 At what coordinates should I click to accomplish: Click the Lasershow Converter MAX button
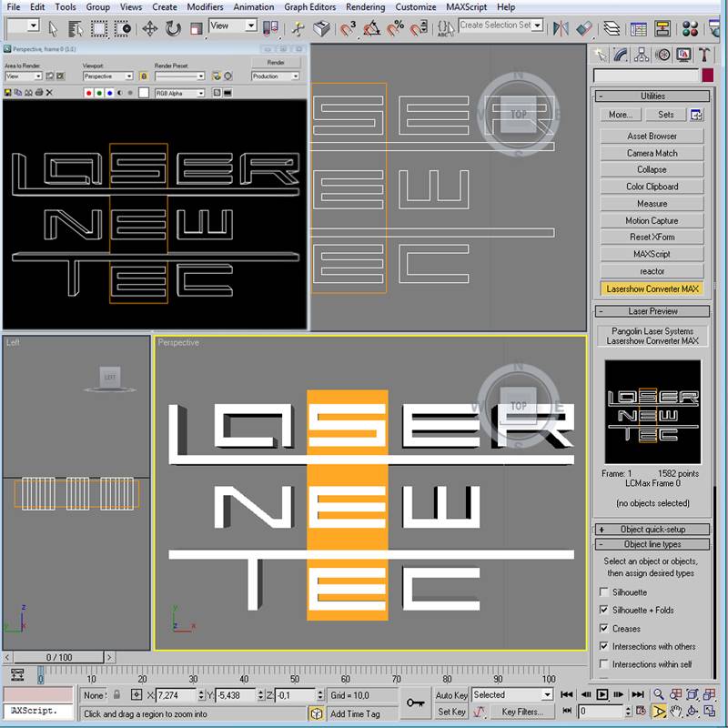point(652,288)
